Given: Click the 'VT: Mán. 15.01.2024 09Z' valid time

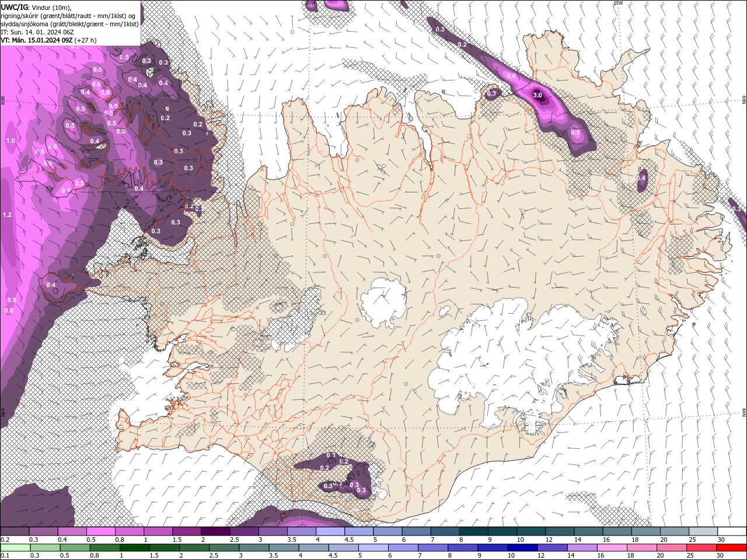Looking at the screenshot, I should click(36, 40).
